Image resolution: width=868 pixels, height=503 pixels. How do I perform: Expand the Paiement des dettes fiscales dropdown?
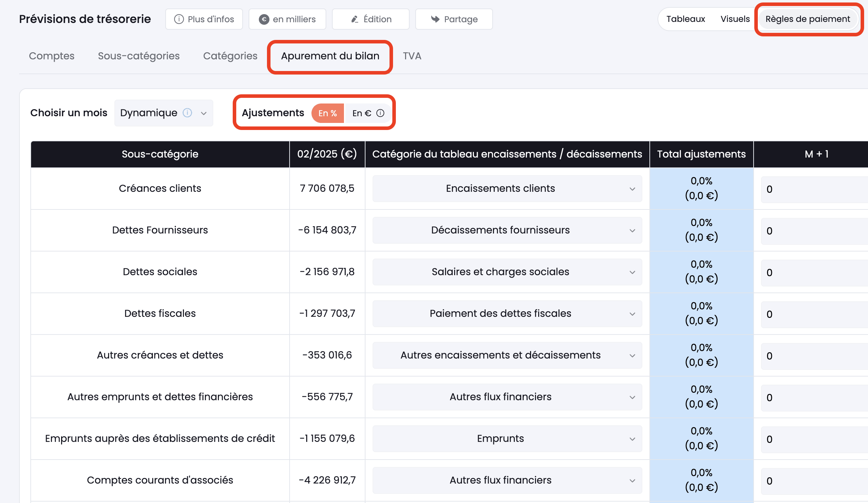(507, 314)
